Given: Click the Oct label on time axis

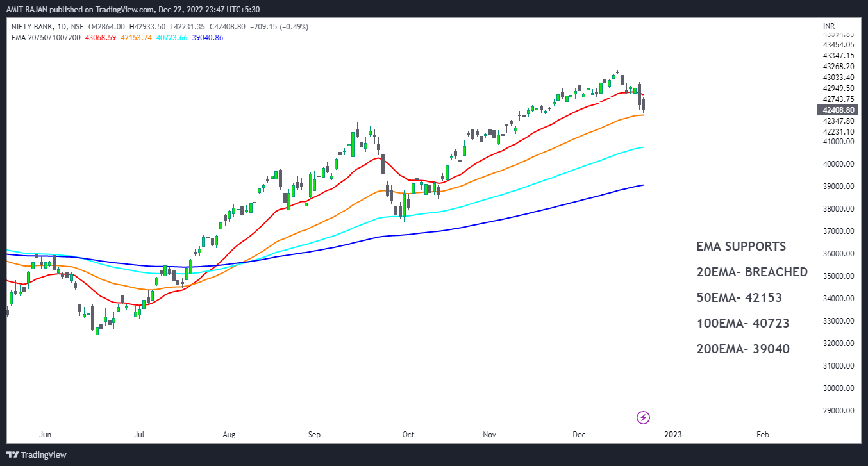Looking at the screenshot, I should [408, 435].
